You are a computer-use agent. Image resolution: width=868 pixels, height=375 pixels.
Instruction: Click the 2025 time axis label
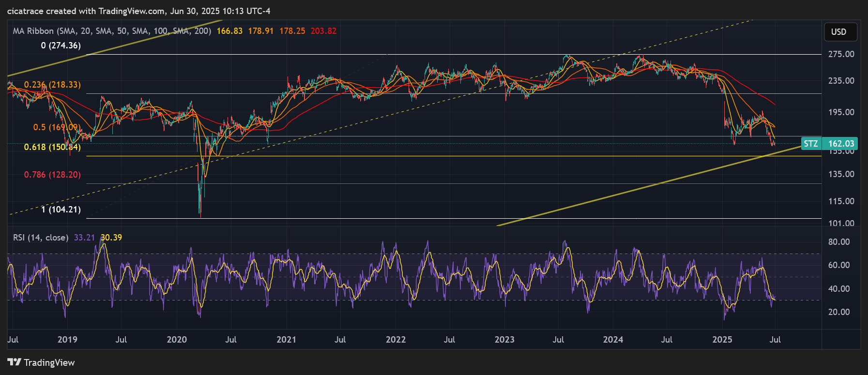722,340
